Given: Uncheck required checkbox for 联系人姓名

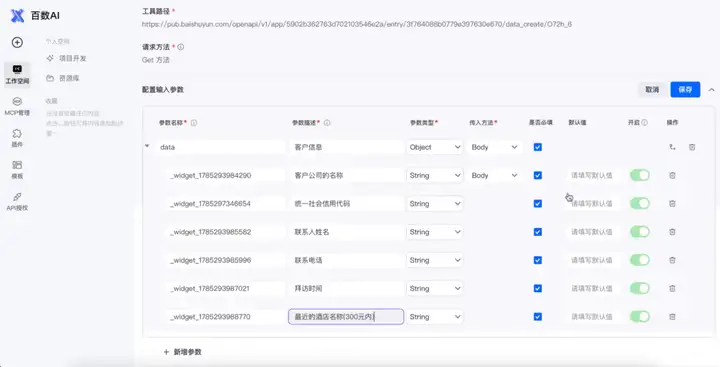Looking at the screenshot, I should point(538,232).
